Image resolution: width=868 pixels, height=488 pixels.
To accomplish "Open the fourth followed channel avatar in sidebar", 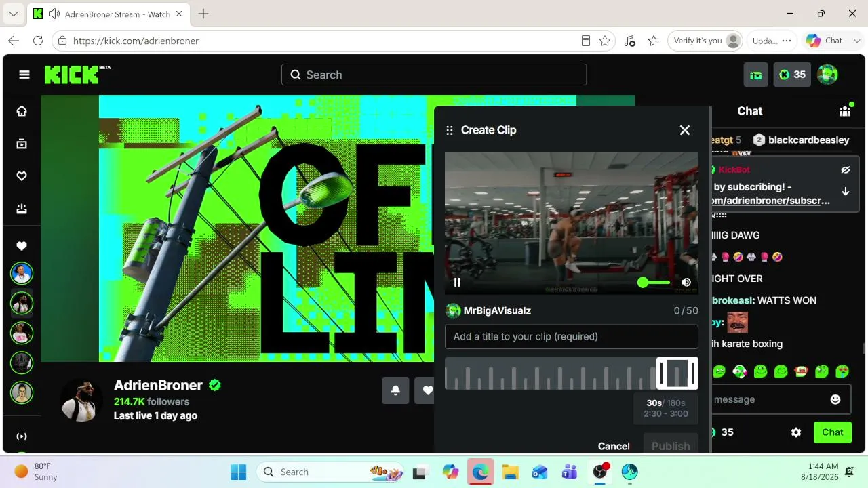I will tap(22, 363).
